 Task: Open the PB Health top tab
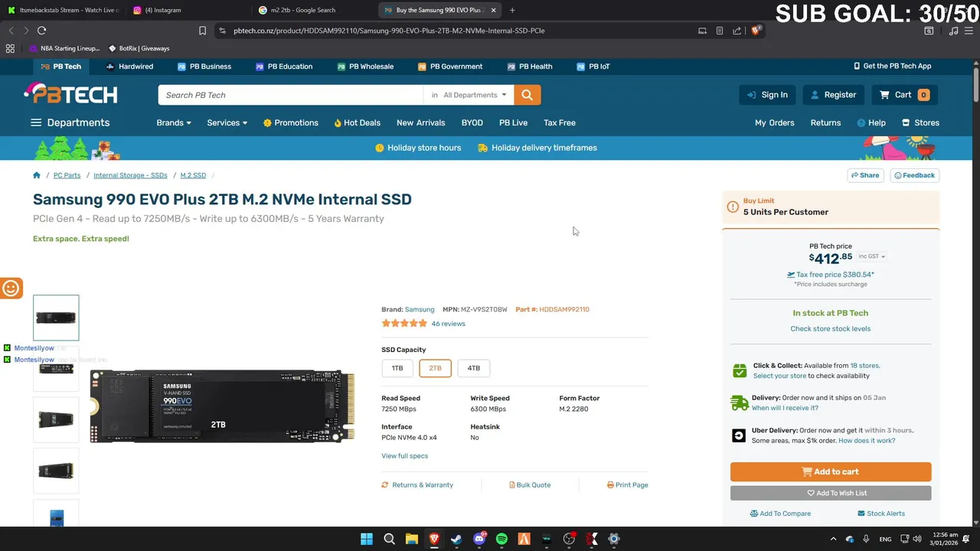point(529,67)
